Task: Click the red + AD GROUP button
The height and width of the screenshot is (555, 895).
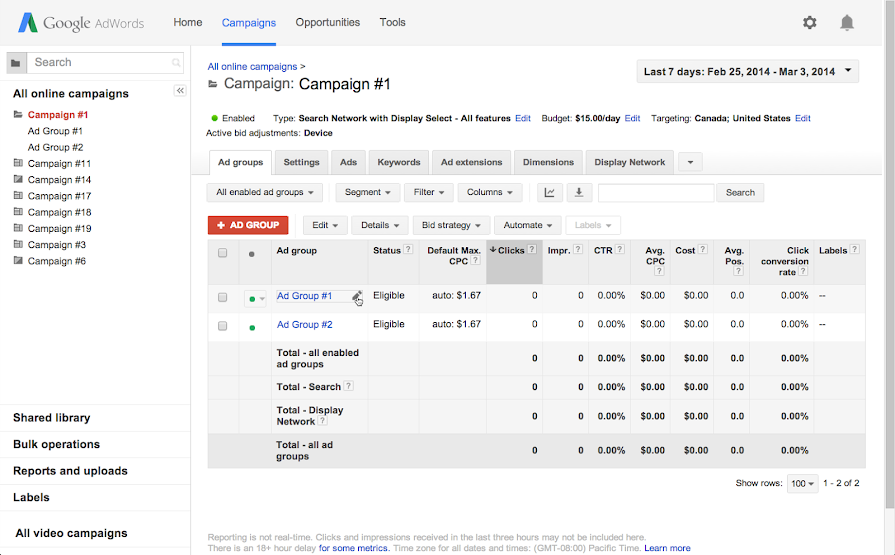Action: click(x=248, y=225)
